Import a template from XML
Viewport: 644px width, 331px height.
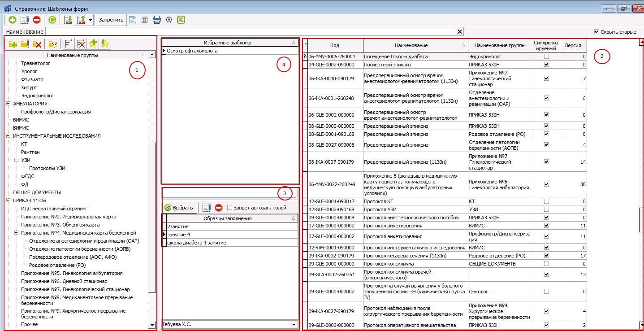point(68,20)
